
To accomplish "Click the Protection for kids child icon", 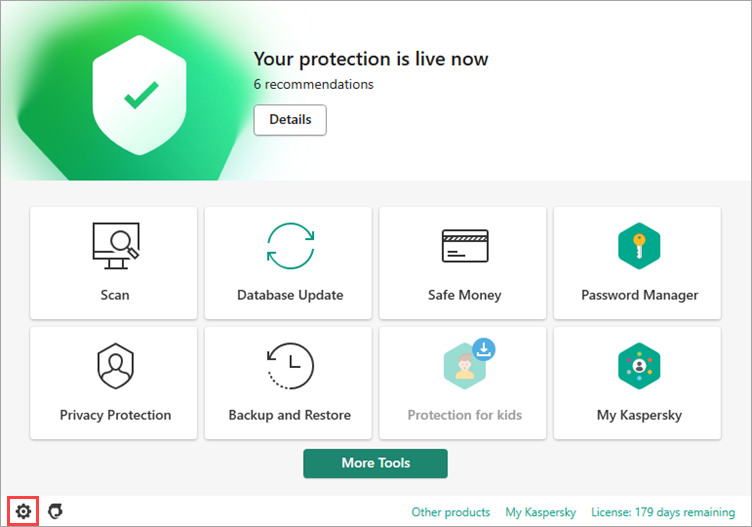I will tap(464, 366).
